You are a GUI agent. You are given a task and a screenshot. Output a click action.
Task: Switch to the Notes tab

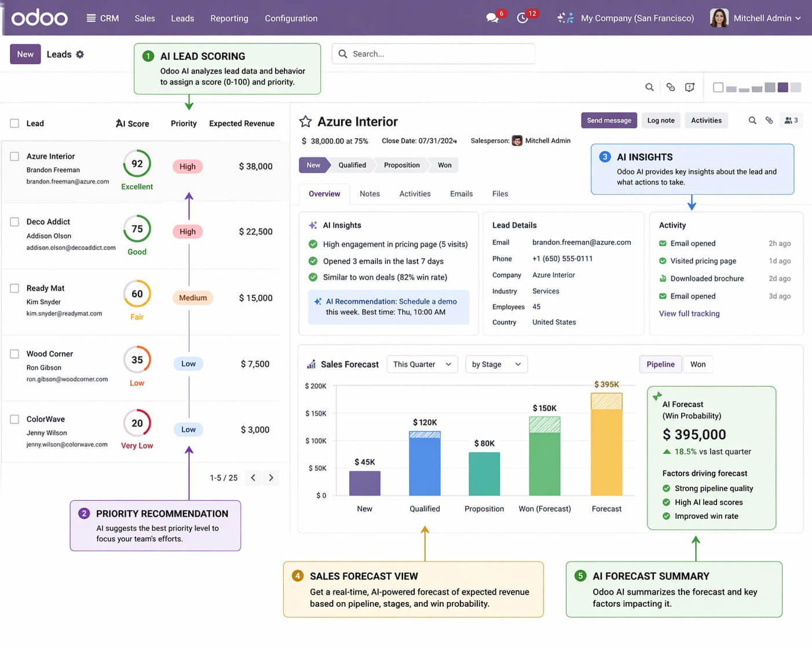[x=370, y=193]
